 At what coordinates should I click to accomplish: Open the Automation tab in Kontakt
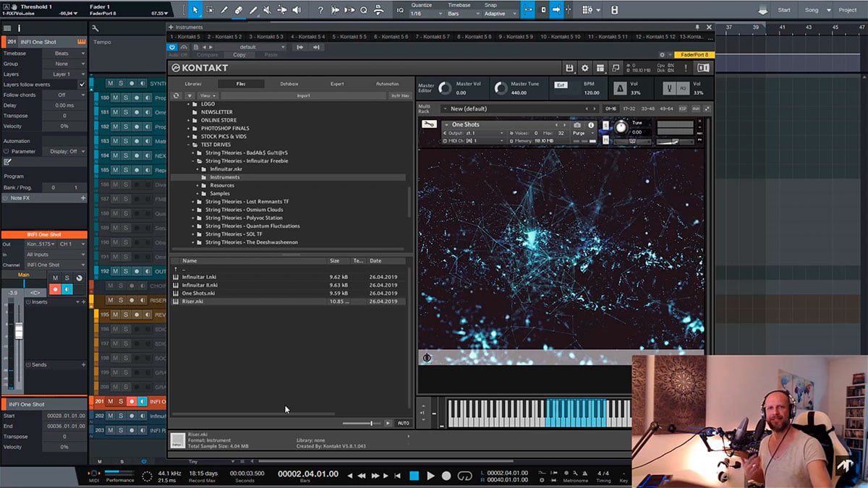coord(387,84)
